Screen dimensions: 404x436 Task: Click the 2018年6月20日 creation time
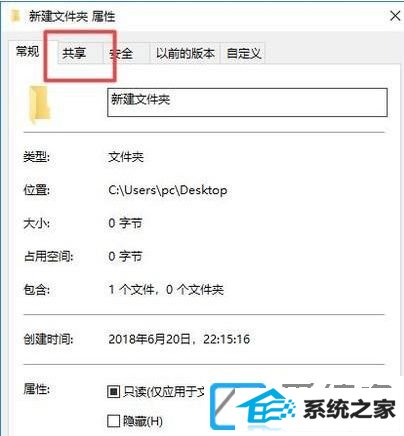179,339
